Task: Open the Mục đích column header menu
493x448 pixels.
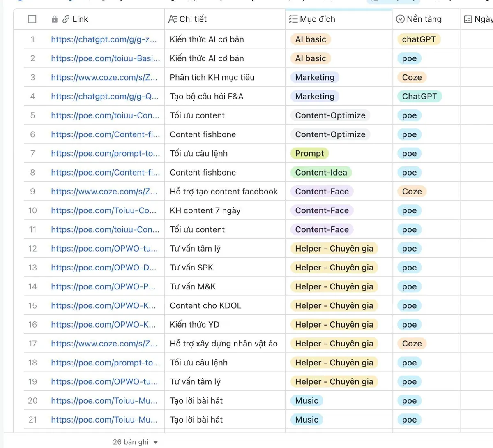Action: pyautogui.click(x=317, y=19)
